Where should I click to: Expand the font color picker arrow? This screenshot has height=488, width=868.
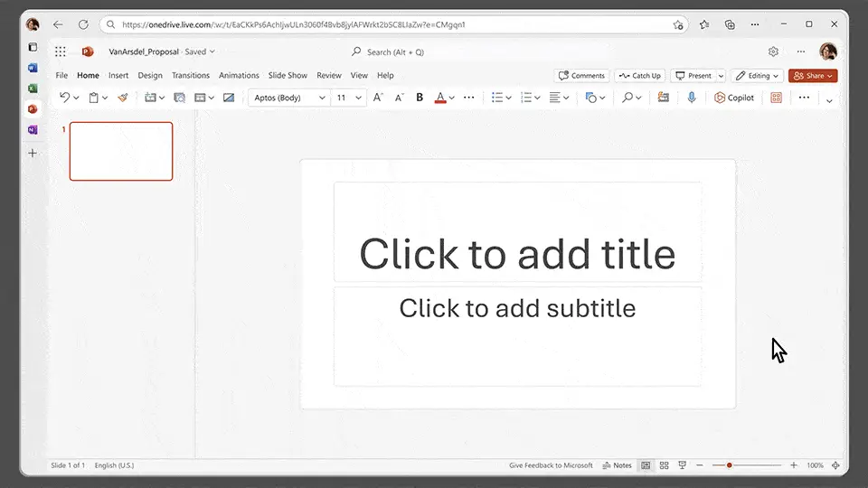[x=452, y=98]
